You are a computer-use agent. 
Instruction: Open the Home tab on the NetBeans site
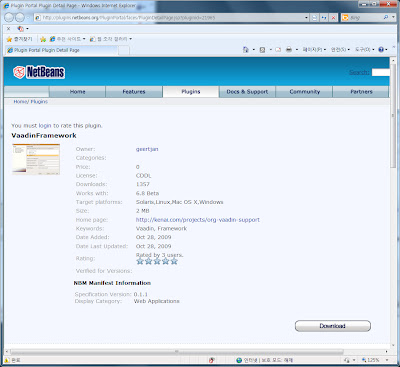click(77, 92)
